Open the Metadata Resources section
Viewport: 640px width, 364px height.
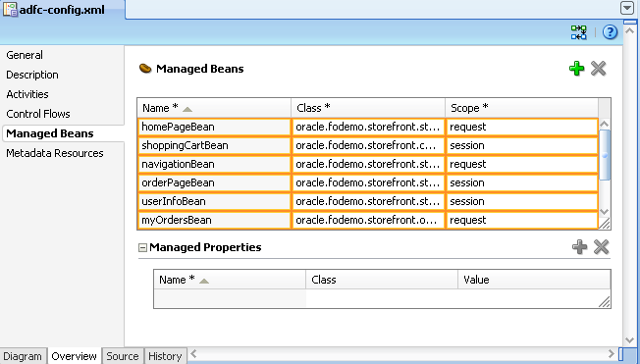pos(55,153)
